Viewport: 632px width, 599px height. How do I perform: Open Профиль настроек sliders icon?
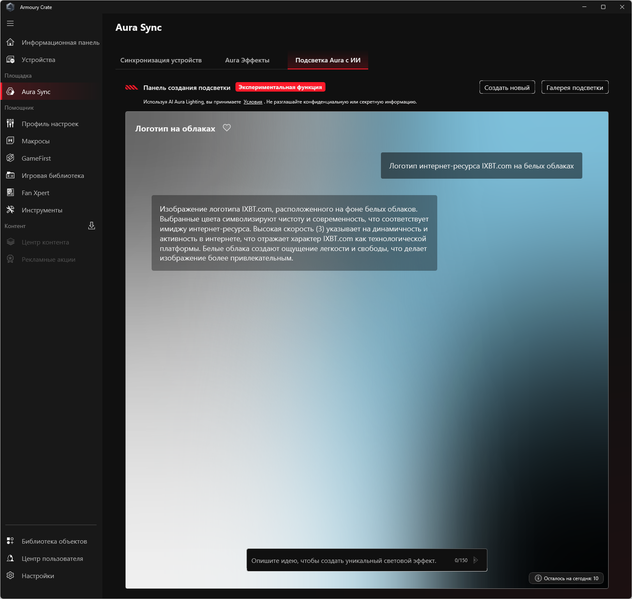tap(10, 123)
